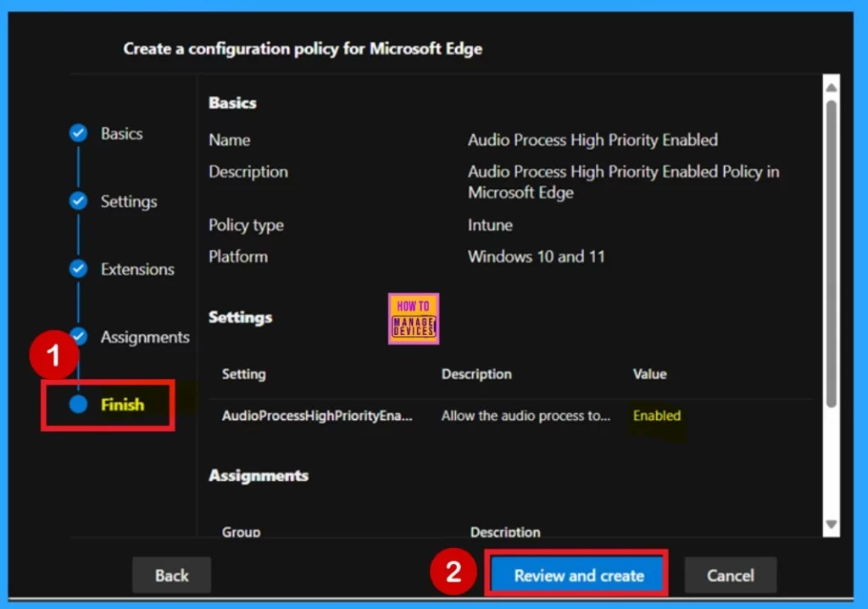Click the Review and create button
This screenshot has height=609, width=868.
578,575
